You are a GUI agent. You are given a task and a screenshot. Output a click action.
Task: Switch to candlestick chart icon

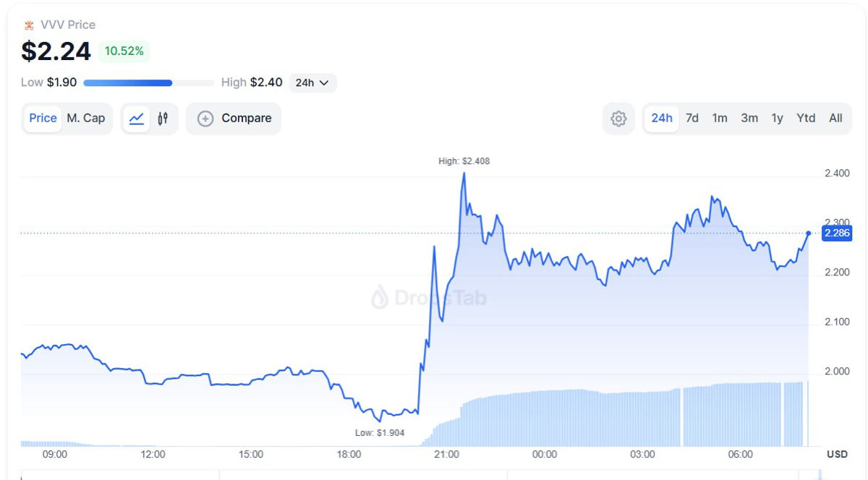coord(163,119)
